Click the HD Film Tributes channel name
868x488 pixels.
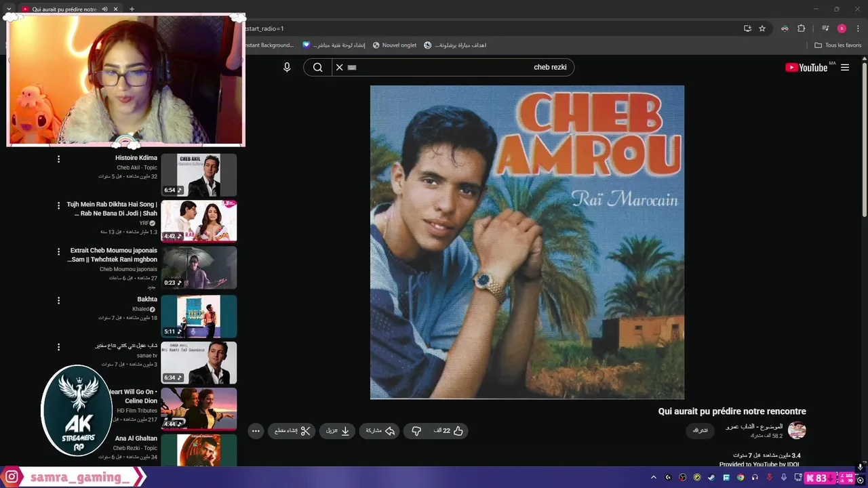click(x=137, y=411)
